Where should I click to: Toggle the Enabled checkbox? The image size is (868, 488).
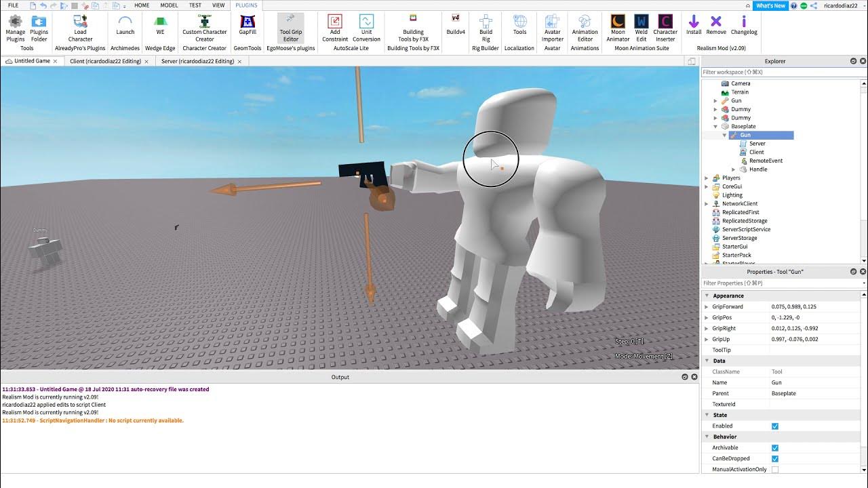pos(775,426)
